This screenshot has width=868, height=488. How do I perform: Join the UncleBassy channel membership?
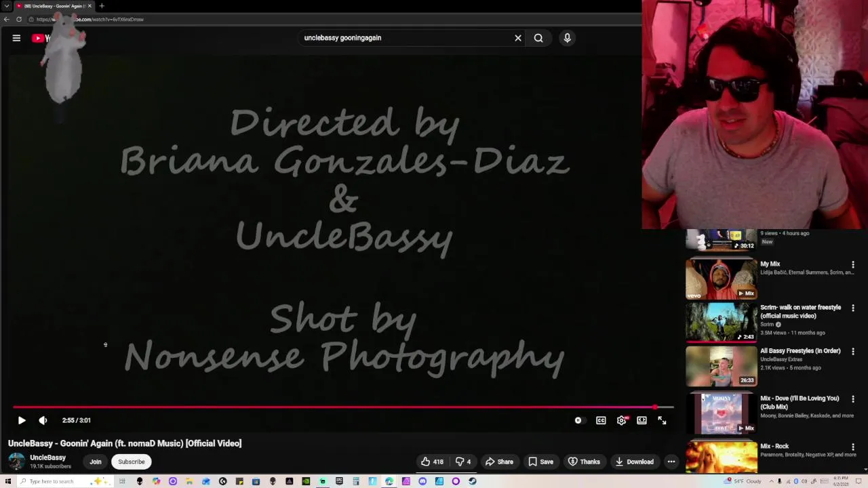pyautogui.click(x=96, y=462)
